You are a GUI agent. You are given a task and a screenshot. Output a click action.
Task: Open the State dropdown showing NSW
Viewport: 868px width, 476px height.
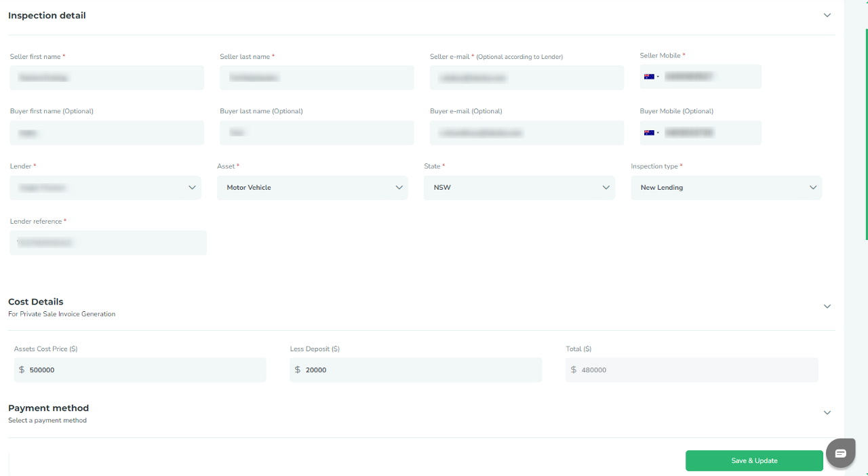coord(519,188)
